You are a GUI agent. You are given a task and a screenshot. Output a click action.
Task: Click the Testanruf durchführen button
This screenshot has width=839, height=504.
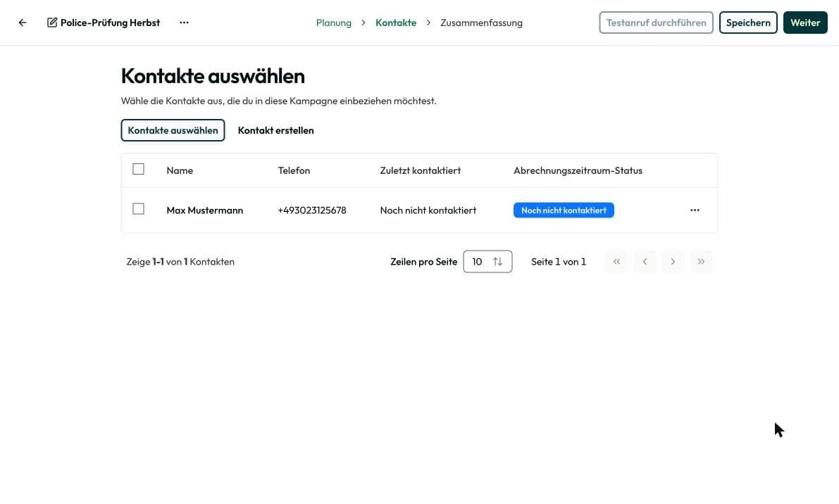[x=656, y=23]
